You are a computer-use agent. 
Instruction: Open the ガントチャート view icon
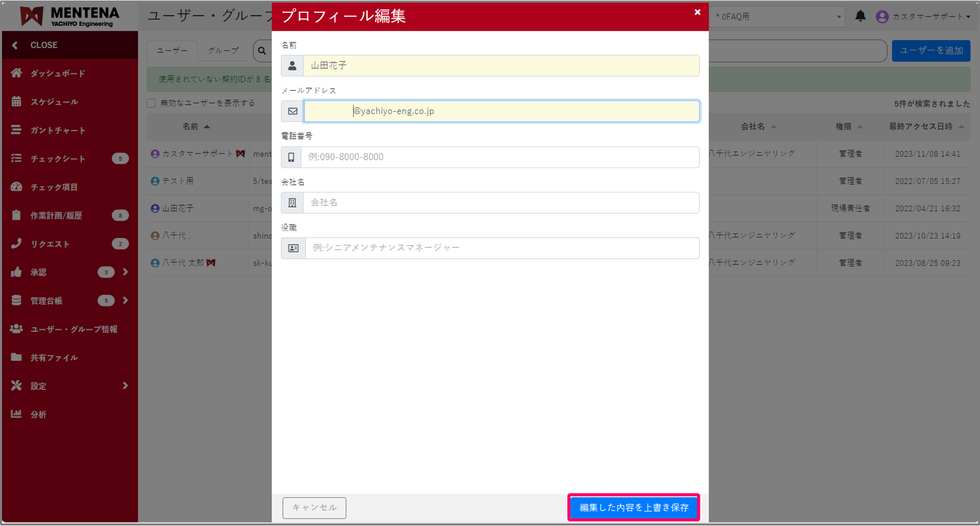click(x=17, y=130)
